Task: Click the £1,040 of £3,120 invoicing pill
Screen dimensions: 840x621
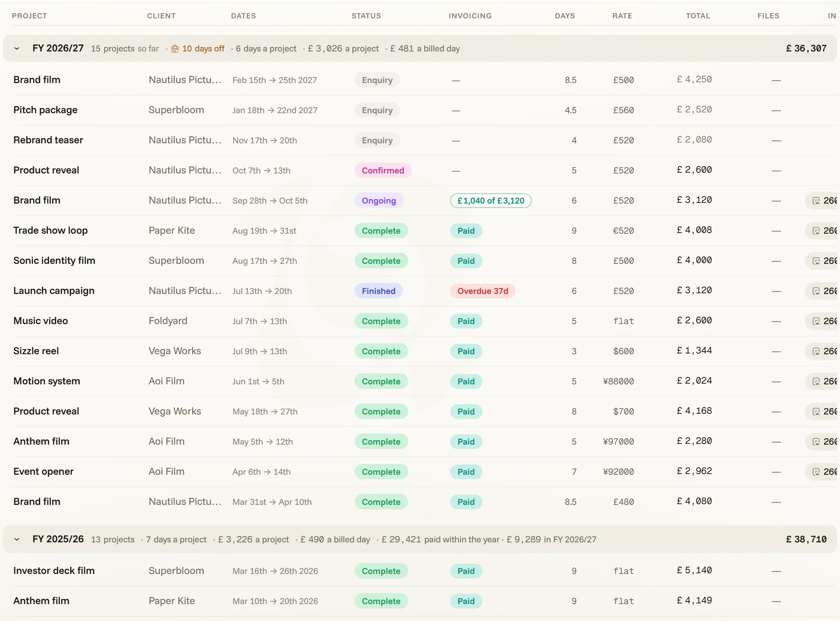Action: [x=491, y=201]
